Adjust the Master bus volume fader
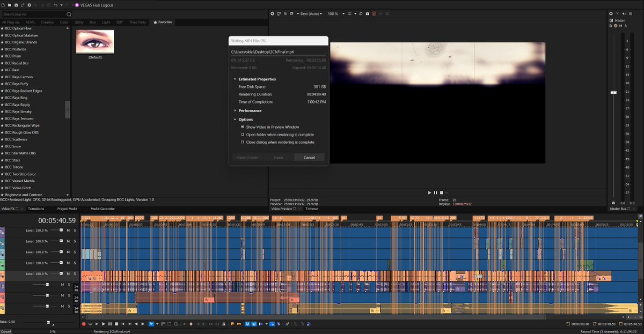644x334 pixels. [x=614, y=92]
